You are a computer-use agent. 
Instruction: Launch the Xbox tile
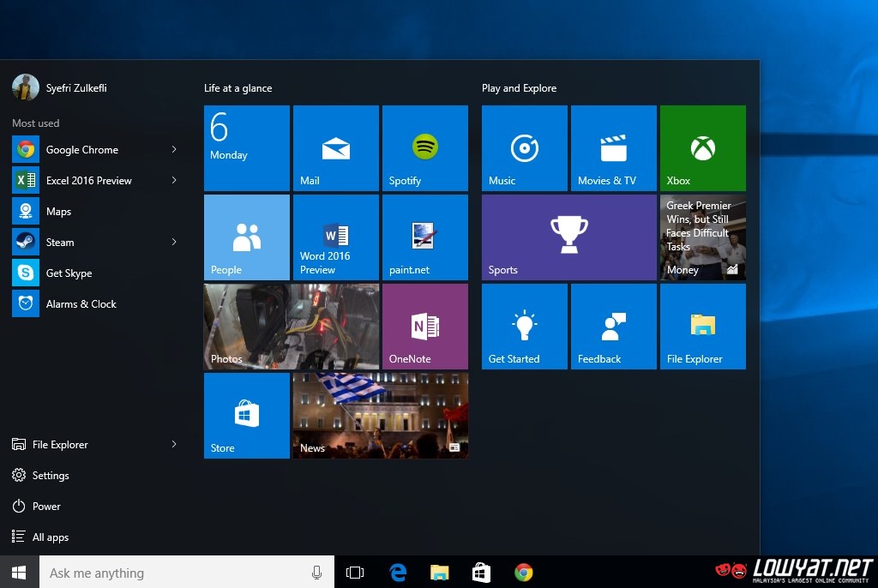702,148
